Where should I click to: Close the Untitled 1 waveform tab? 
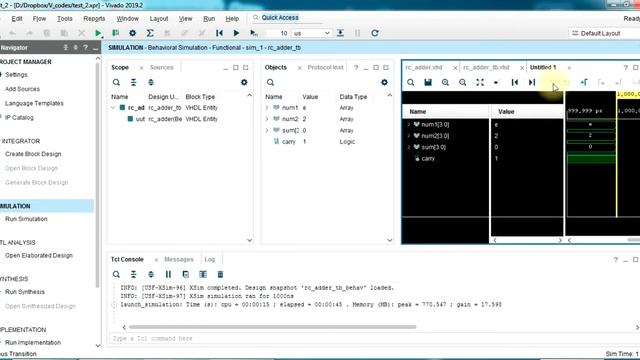click(569, 68)
